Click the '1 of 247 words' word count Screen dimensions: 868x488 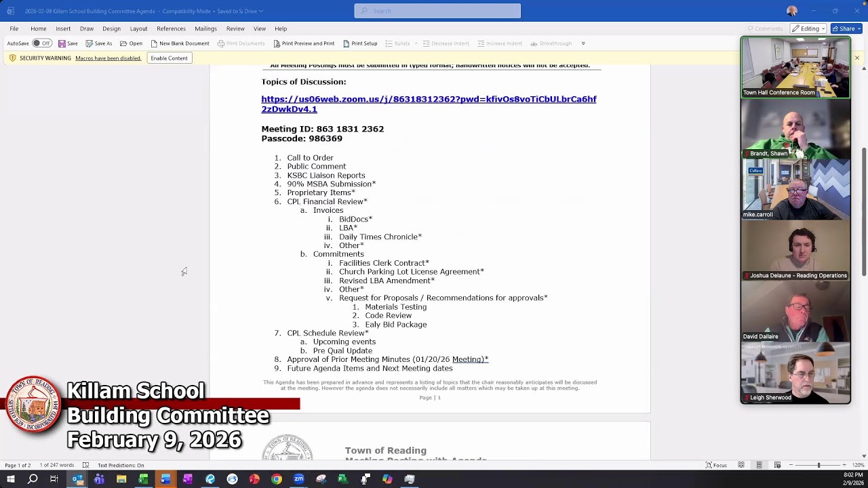coord(57,465)
